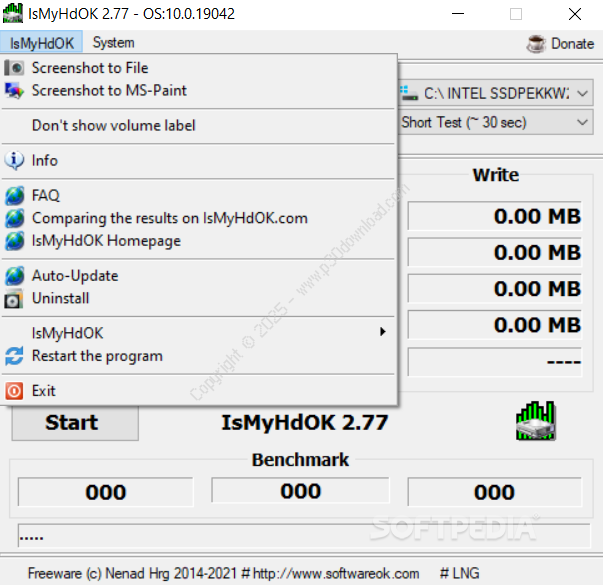Choose IsMyHdOK Homepage menu entry
Screen dimensions: 603x585
click(x=106, y=241)
